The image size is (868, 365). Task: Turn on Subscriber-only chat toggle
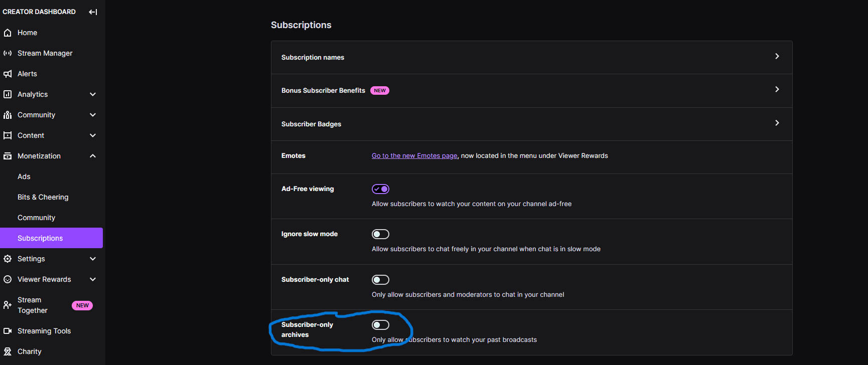[x=380, y=280]
